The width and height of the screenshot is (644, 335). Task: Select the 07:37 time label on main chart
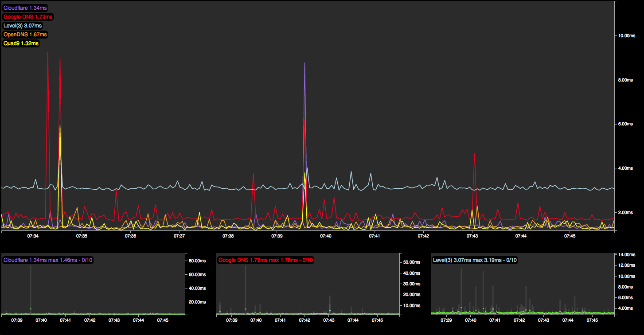[179, 237]
